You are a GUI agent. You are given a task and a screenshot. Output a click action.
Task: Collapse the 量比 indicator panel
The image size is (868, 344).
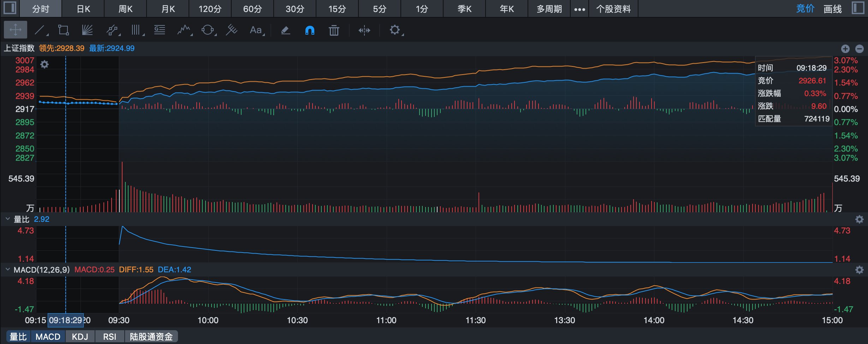(7, 219)
